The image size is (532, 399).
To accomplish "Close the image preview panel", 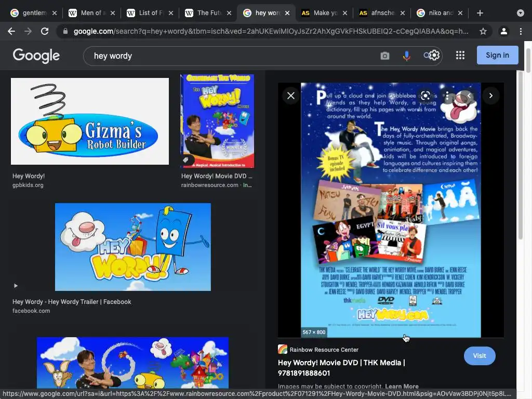I will pyautogui.click(x=291, y=96).
